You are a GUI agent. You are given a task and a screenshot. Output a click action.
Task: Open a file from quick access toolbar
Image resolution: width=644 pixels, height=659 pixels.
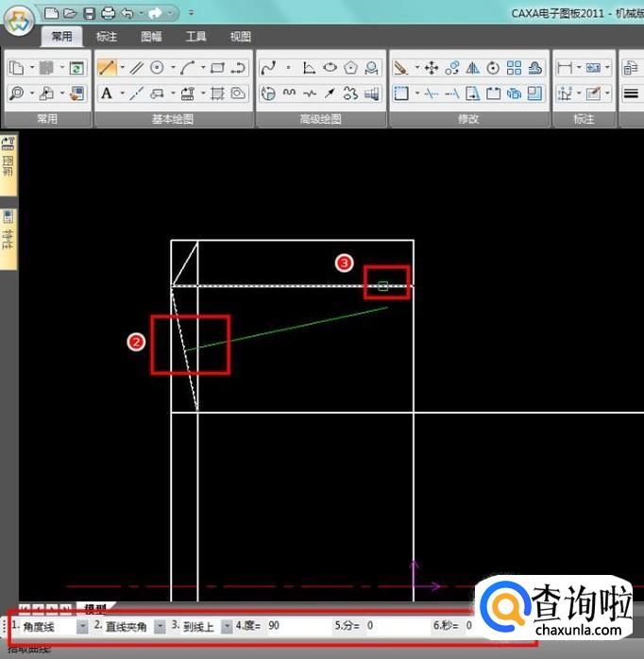(x=70, y=13)
